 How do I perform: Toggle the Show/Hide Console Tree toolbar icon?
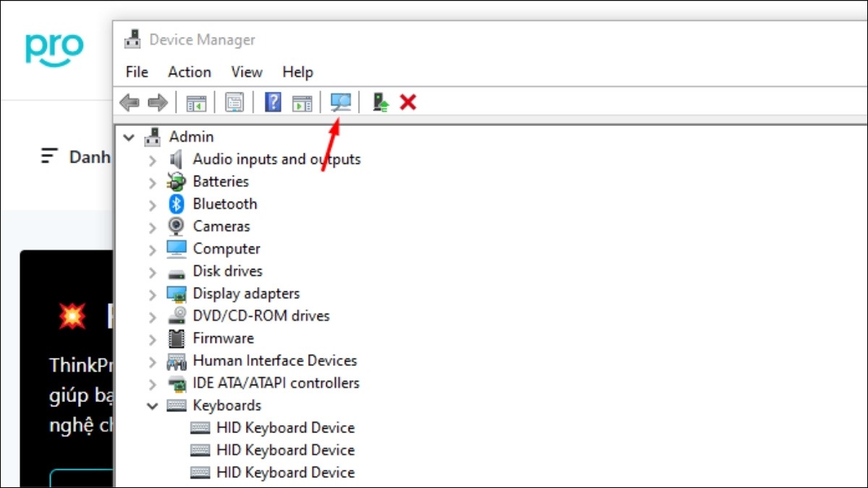coord(196,103)
